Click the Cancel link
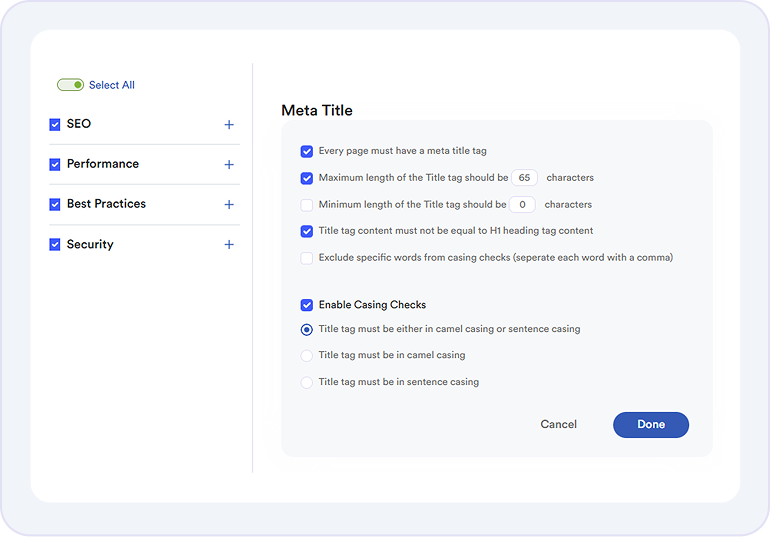Screen dimensions: 770x537 click(558, 425)
